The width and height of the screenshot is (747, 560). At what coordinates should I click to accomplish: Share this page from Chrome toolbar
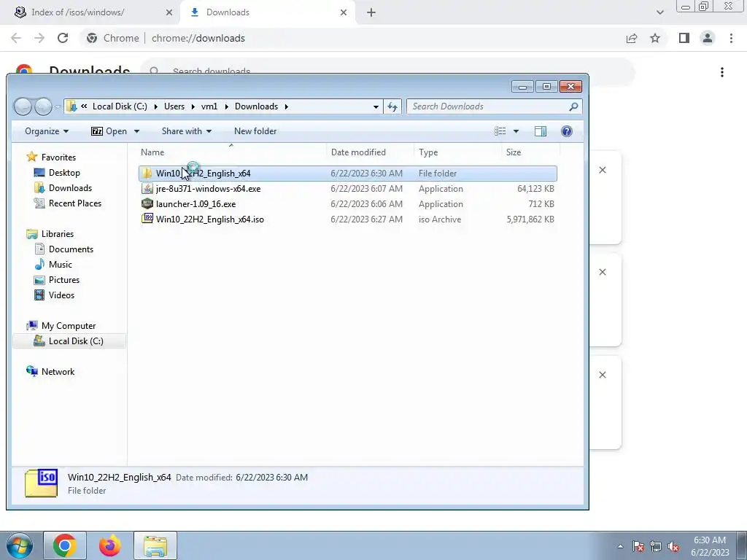[x=632, y=38]
